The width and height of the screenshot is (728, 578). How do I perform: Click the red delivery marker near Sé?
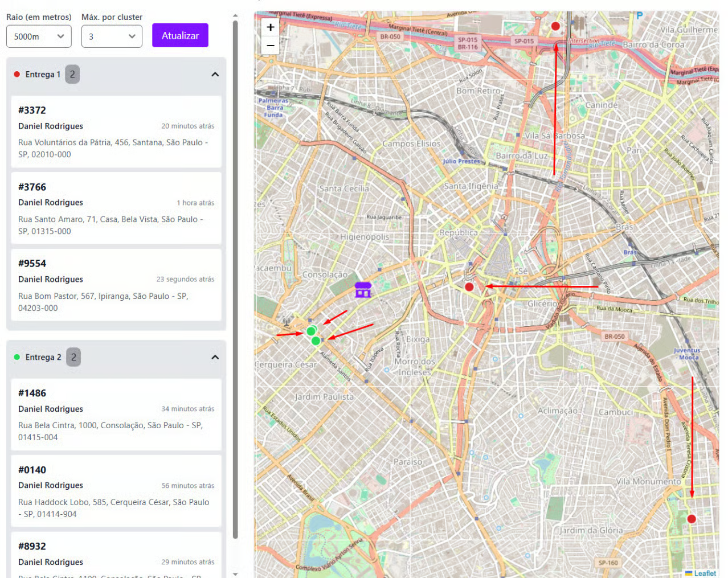point(469,287)
